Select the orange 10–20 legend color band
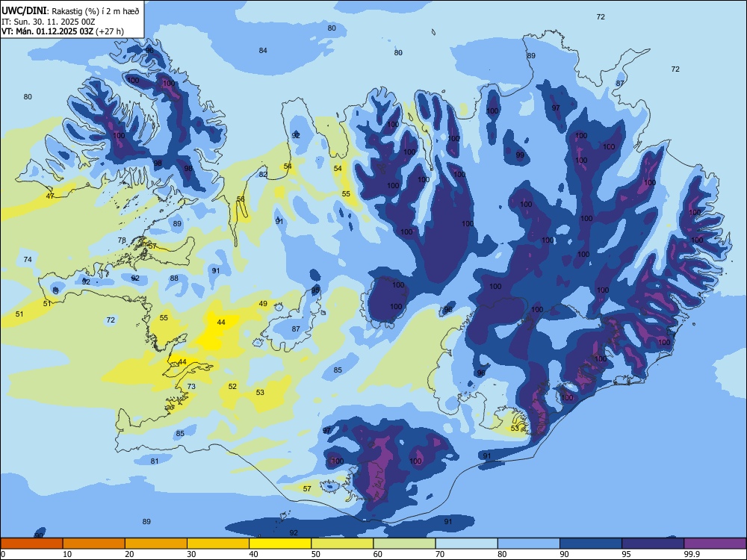 94,544
